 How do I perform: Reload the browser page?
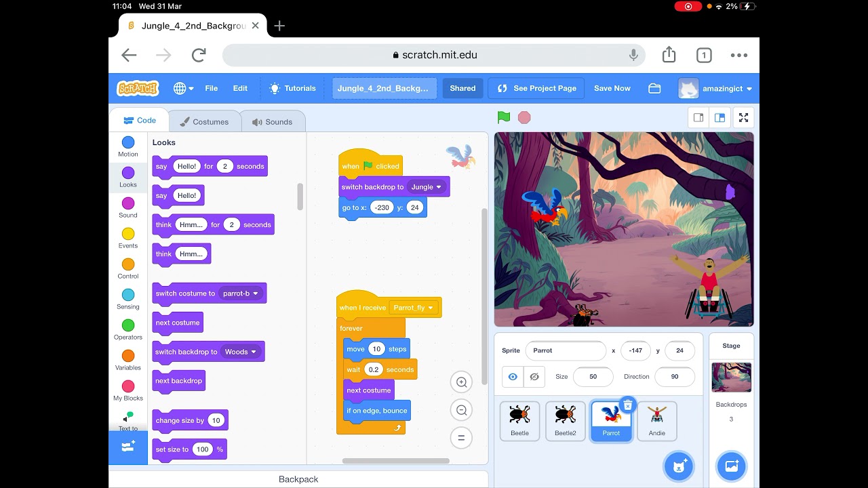tap(199, 55)
